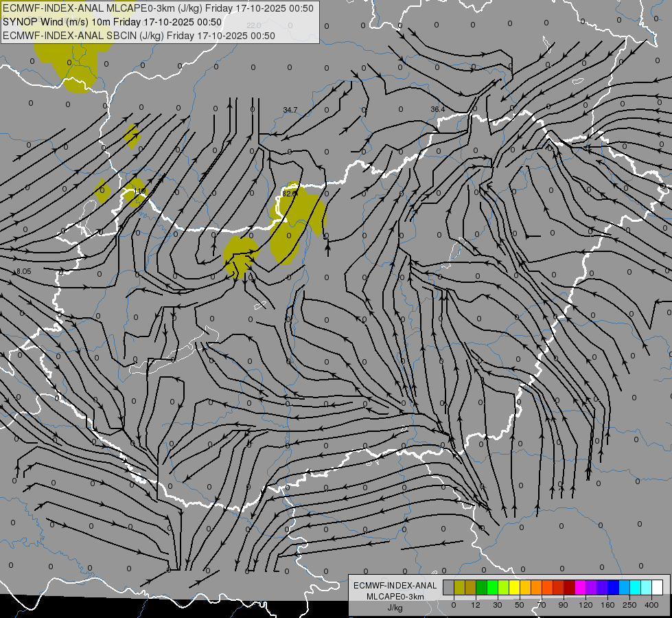
Task: Select the magenta swatch left of 120
Action: click(x=580, y=587)
